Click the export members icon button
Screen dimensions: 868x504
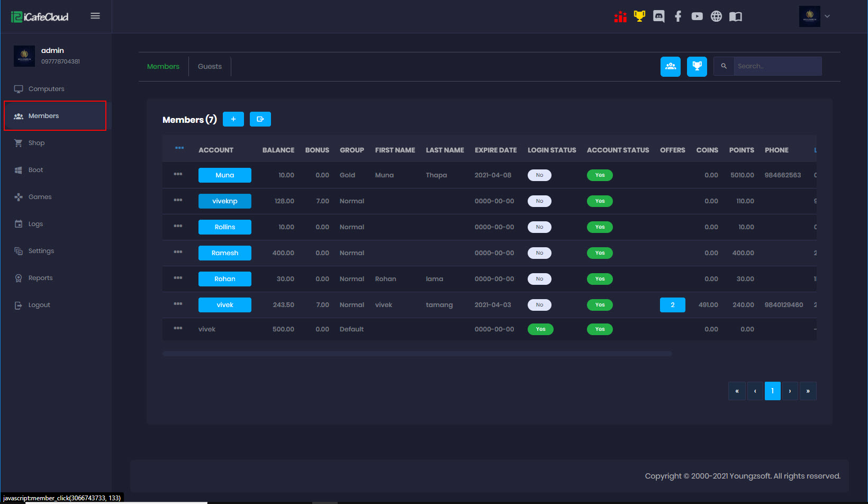260,119
